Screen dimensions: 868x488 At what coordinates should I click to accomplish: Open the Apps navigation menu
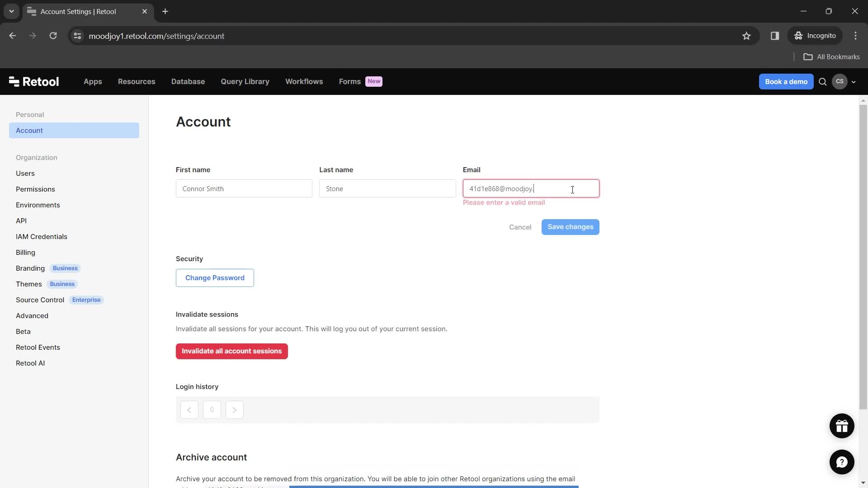(92, 81)
